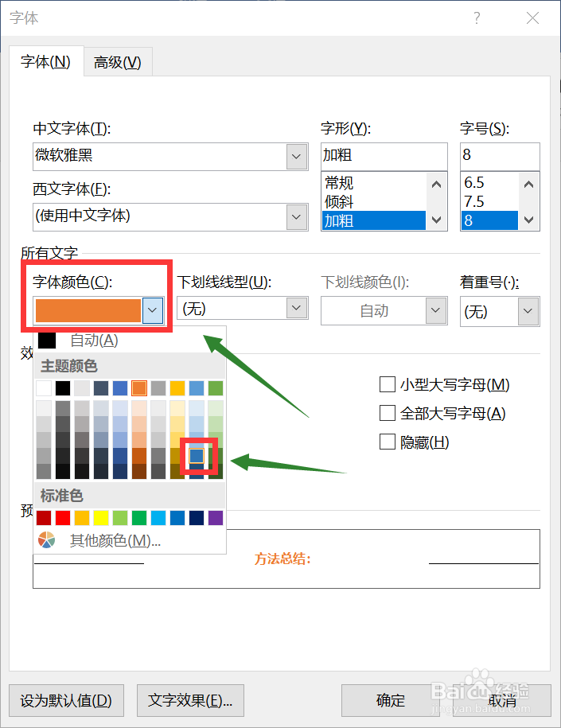Viewport: 561px width, 728px height.
Task: Expand the 字体颜色 dropdown arrow
Action: tap(153, 310)
